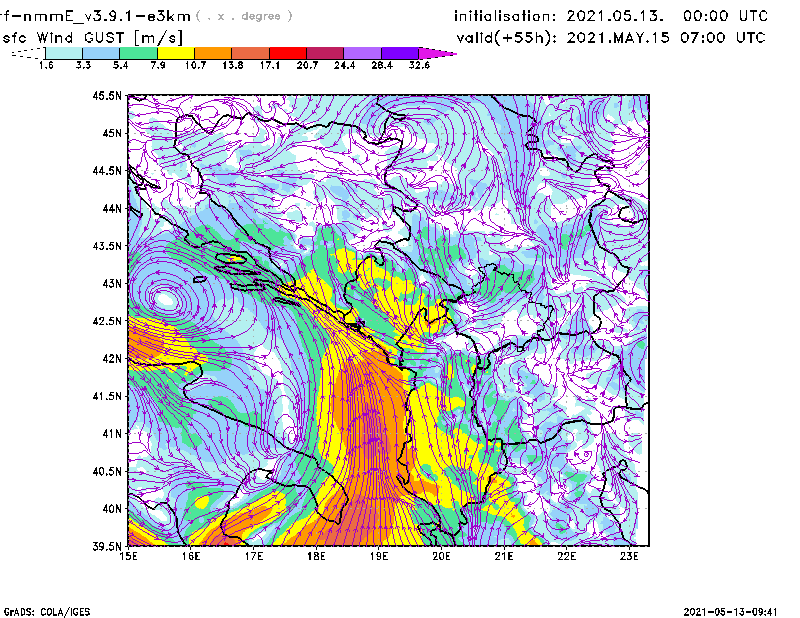Screen dimensions: 800x618
Task: Click the 'sfc Wind GUST [m/s]' title
Action: [92, 38]
